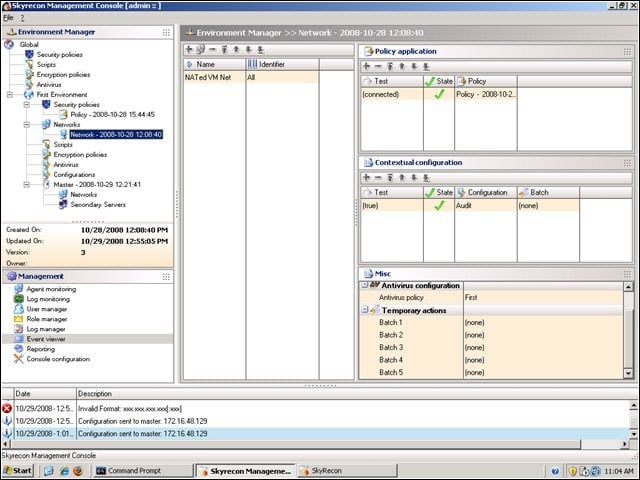
Task: Move to bottom in network list toolbar
Action: click(261, 50)
